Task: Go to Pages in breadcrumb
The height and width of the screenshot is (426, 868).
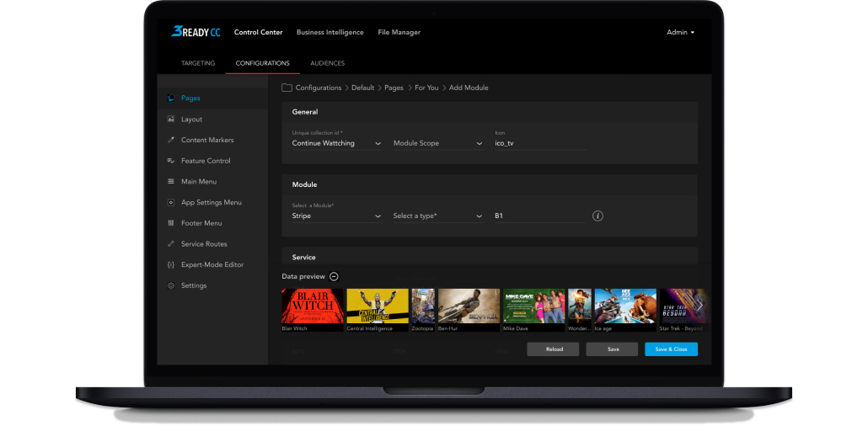Action: click(394, 88)
